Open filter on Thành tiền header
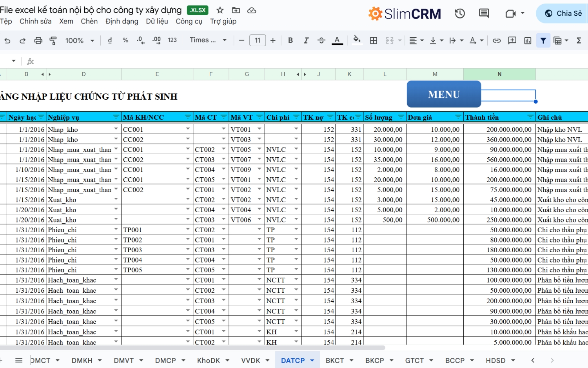Screen dimensions: 588x368 530,117
